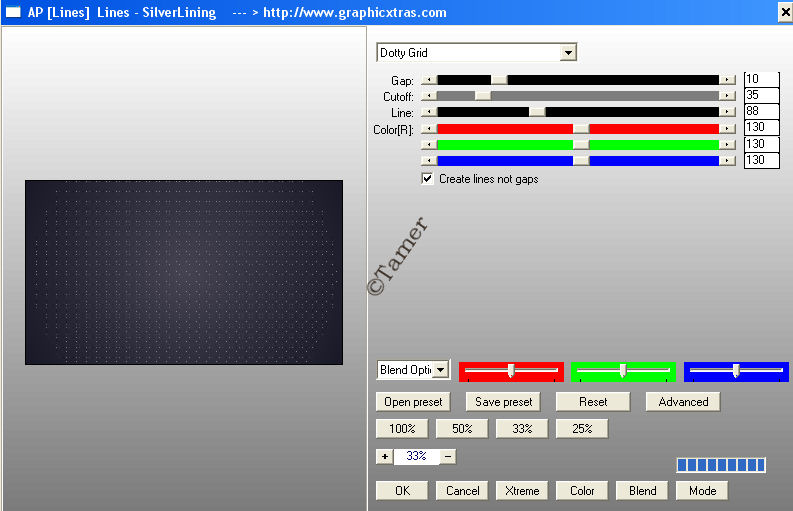Click the minus zoom-out icon
793x511 pixels.
(x=448, y=456)
